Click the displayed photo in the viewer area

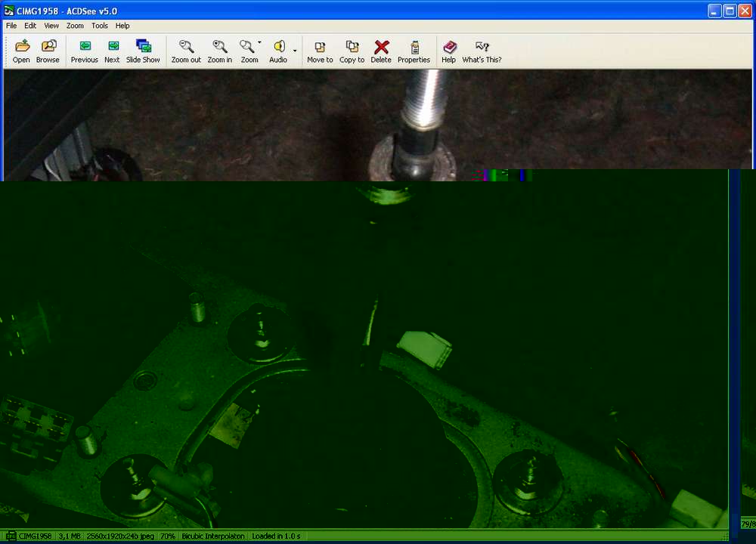(x=367, y=298)
